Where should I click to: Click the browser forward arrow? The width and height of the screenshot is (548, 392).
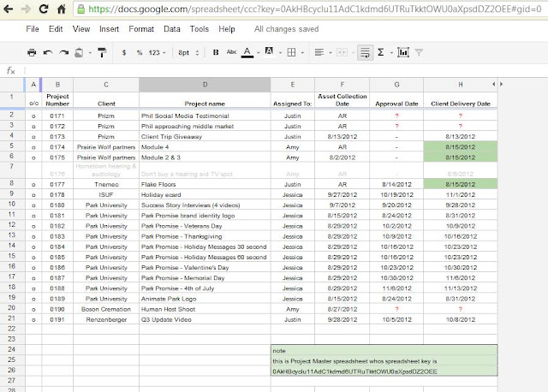click(27, 9)
